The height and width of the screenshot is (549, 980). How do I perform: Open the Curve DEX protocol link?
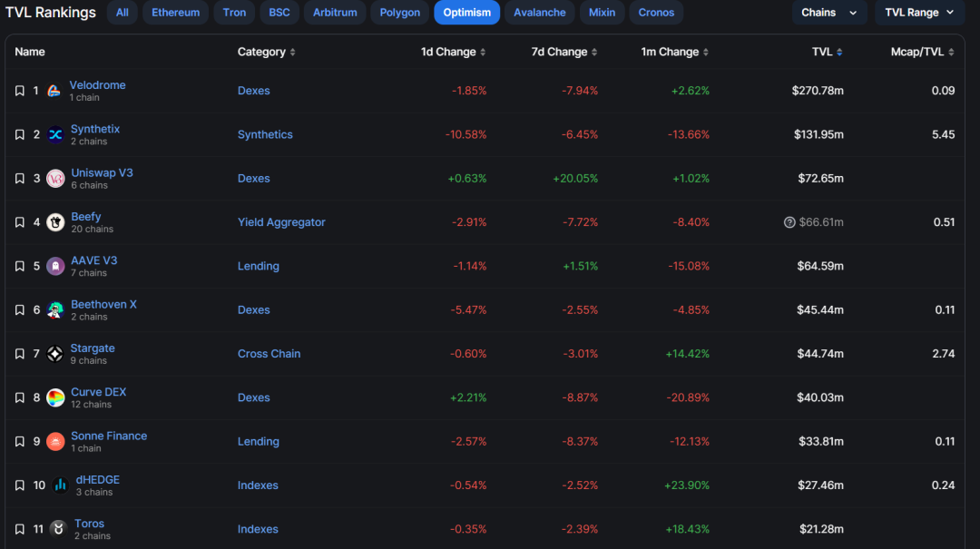(98, 392)
